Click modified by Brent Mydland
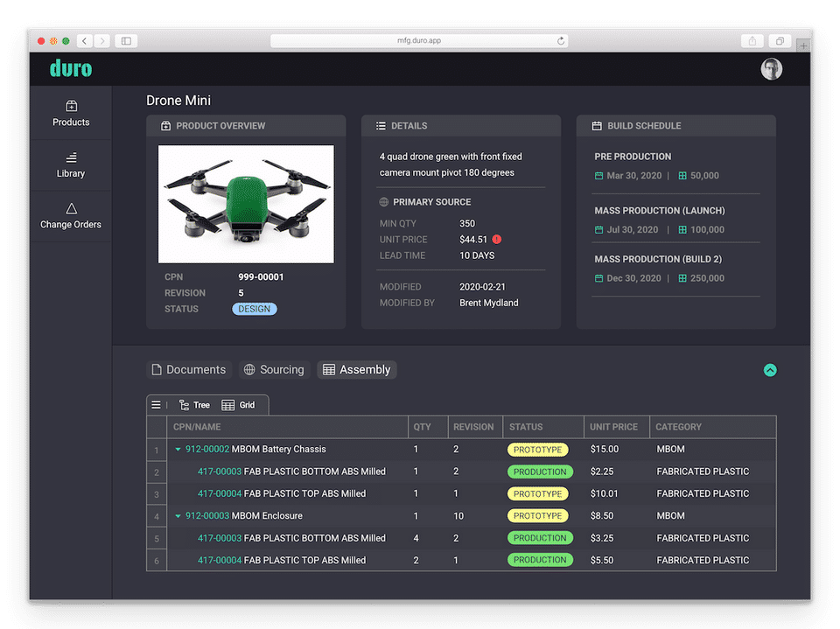This screenshot has height=629, width=840. coord(488,303)
